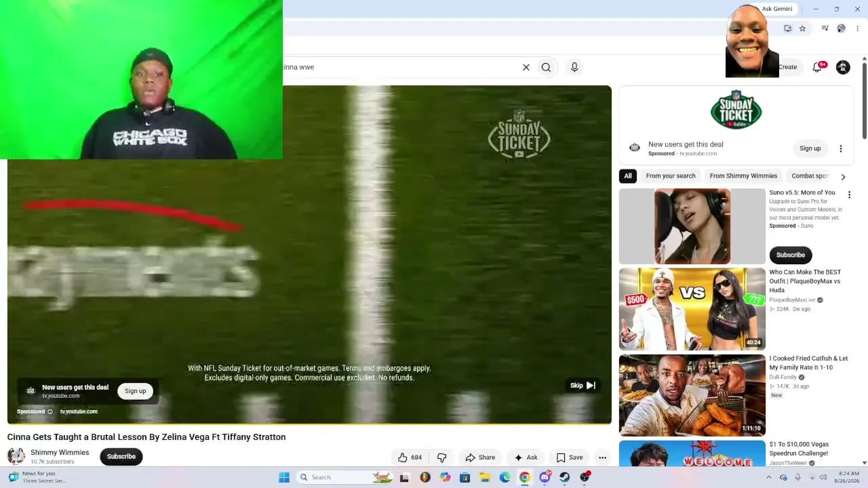Open Discord from the taskbar
Viewport: 868px width, 488px height.
[545, 477]
